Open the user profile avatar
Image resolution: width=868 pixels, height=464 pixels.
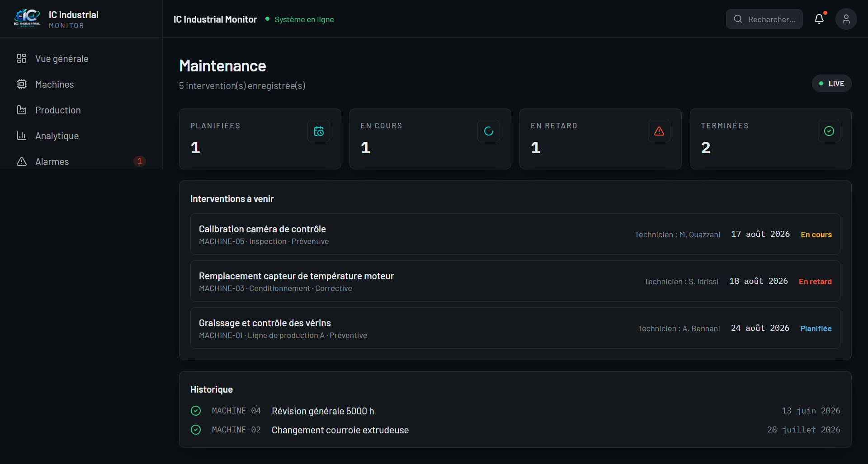coord(846,19)
